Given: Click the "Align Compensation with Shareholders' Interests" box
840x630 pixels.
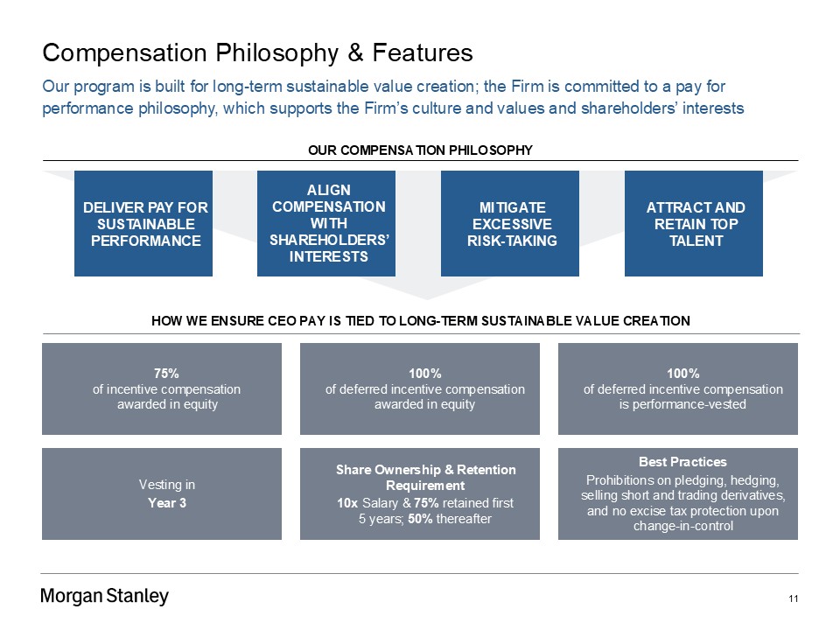Looking at the screenshot, I should click(x=326, y=223).
